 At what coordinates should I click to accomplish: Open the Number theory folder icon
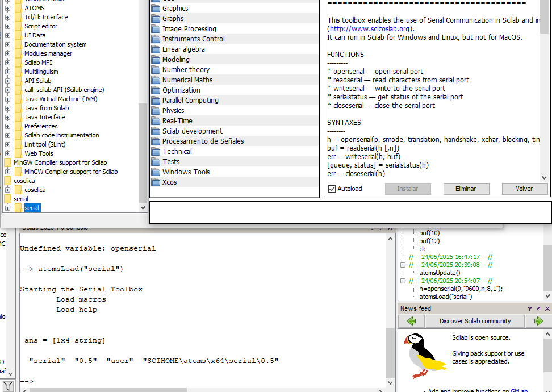tap(156, 70)
